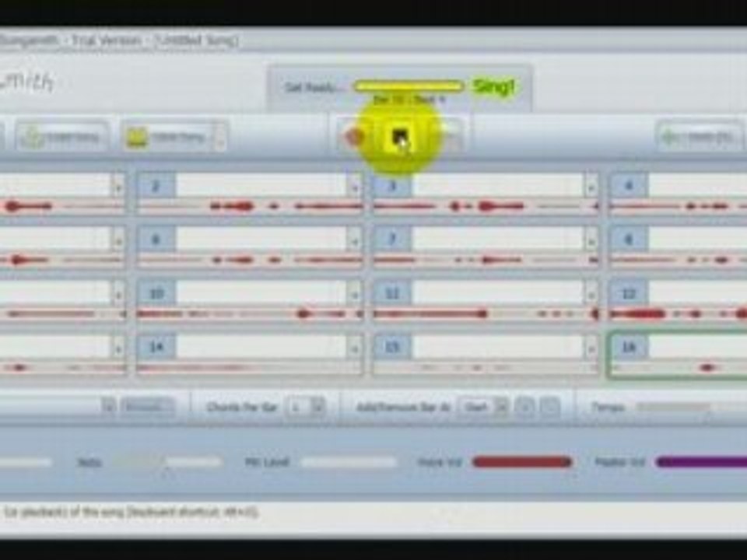Select bar number 8 label

(x=629, y=239)
